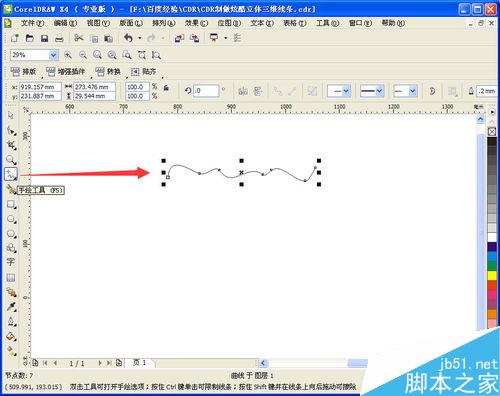
Task: Click the Import icon
Action: pos(179,38)
